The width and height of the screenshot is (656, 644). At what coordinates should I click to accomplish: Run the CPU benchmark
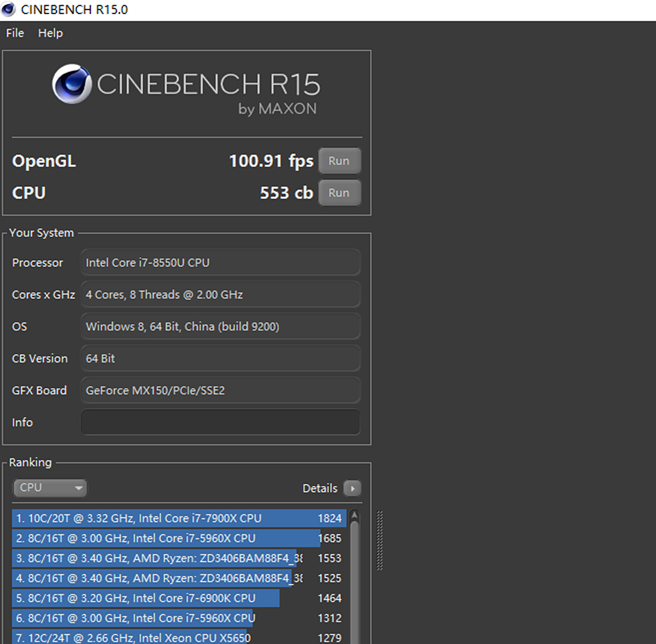tap(339, 192)
